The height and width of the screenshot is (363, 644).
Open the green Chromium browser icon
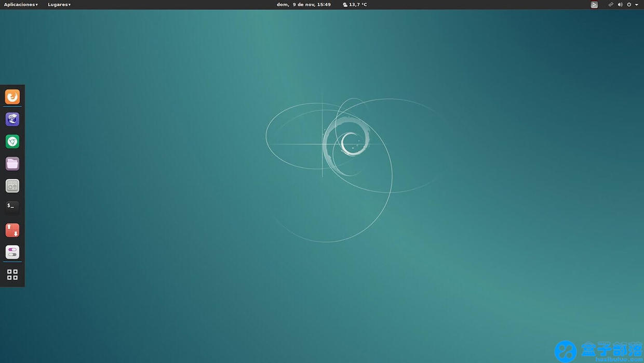click(x=12, y=141)
